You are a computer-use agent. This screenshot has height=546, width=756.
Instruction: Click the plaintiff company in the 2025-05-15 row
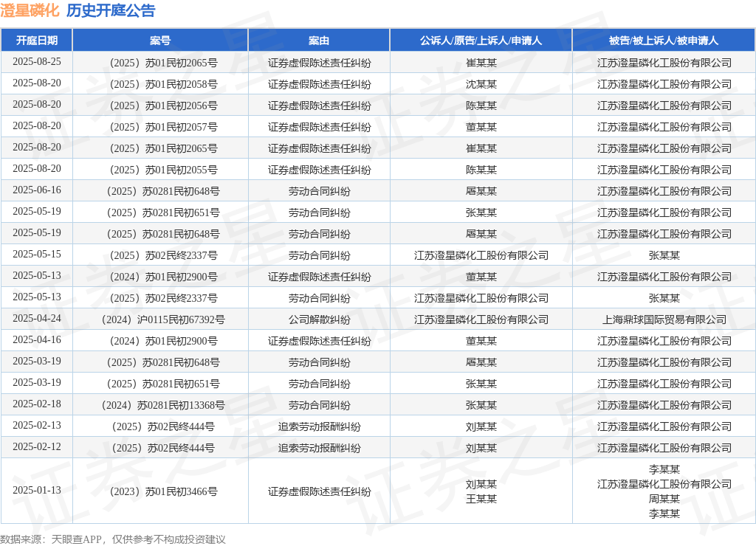coord(481,255)
